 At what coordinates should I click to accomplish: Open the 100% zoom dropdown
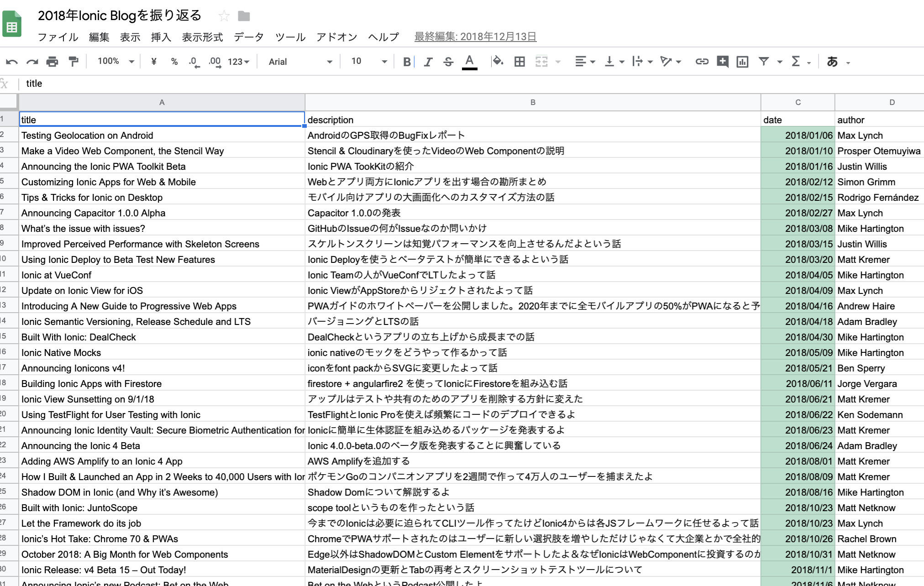coord(115,62)
